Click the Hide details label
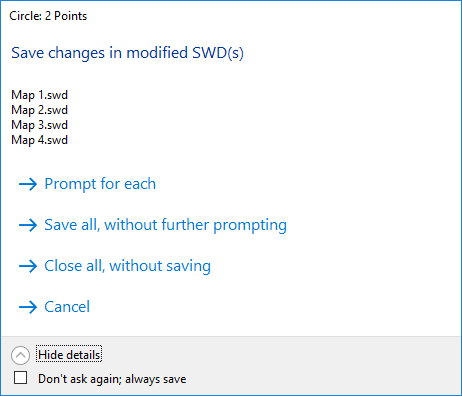 [x=69, y=355]
